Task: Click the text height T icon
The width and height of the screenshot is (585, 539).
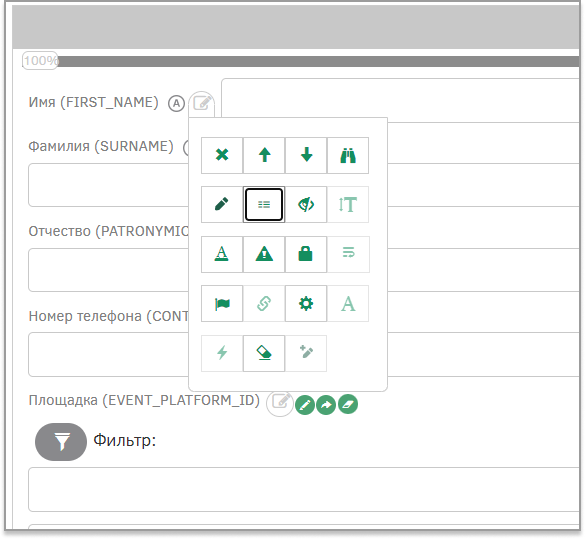Action: pyautogui.click(x=348, y=204)
